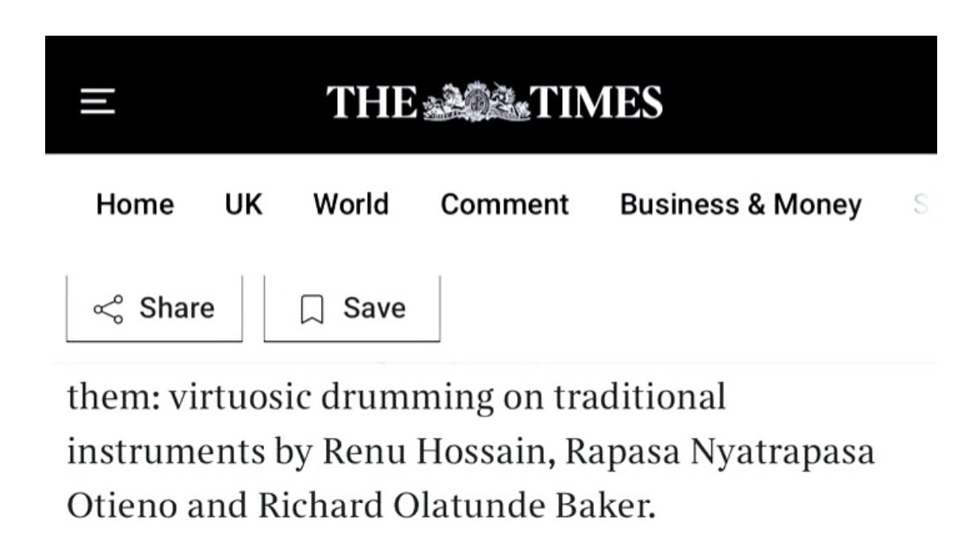Go to the Home section
The height and width of the screenshot is (560, 980).
pos(135,205)
